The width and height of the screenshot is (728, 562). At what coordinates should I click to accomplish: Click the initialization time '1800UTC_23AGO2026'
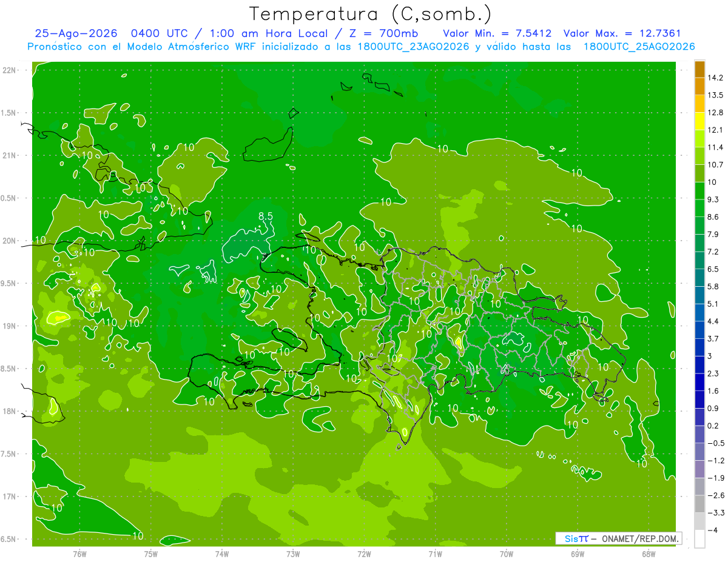(414, 47)
